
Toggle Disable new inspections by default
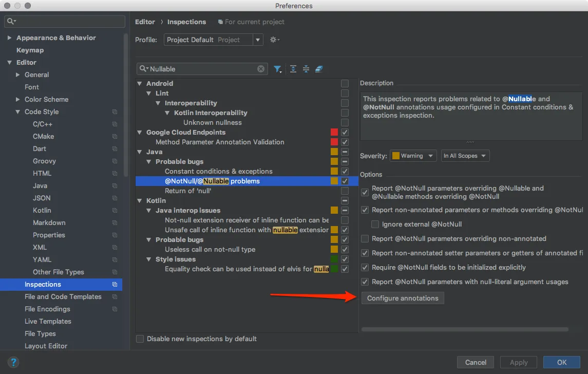139,339
